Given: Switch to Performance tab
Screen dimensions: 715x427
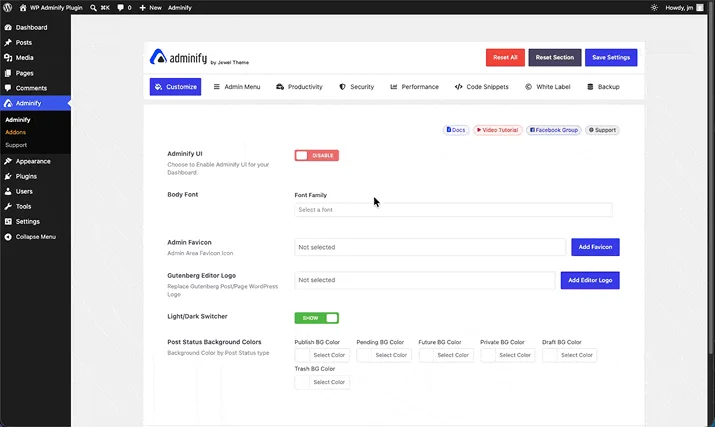Looking at the screenshot, I should (x=414, y=87).
